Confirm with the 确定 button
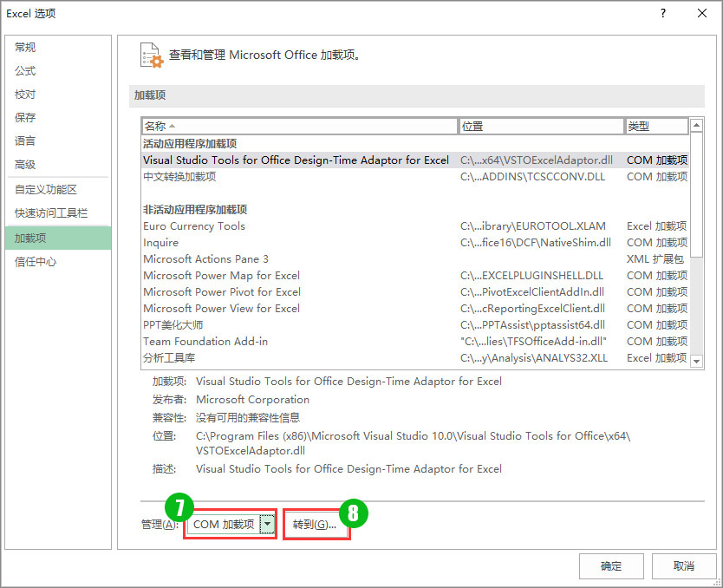This screenshot has width=723, height=588. coord(611,565)
